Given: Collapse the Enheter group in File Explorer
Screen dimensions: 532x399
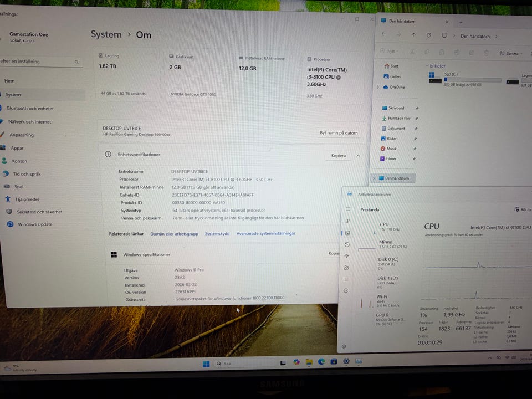Looking at the screenshot, I should coord(427,65).
